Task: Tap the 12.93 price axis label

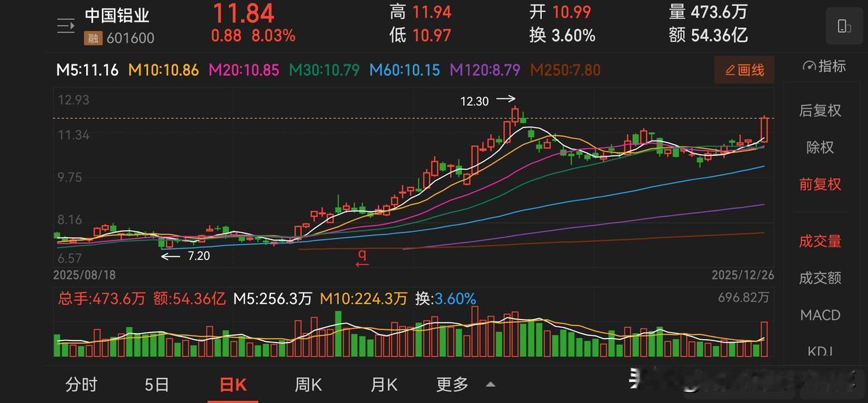Action: tap(74, 100)
